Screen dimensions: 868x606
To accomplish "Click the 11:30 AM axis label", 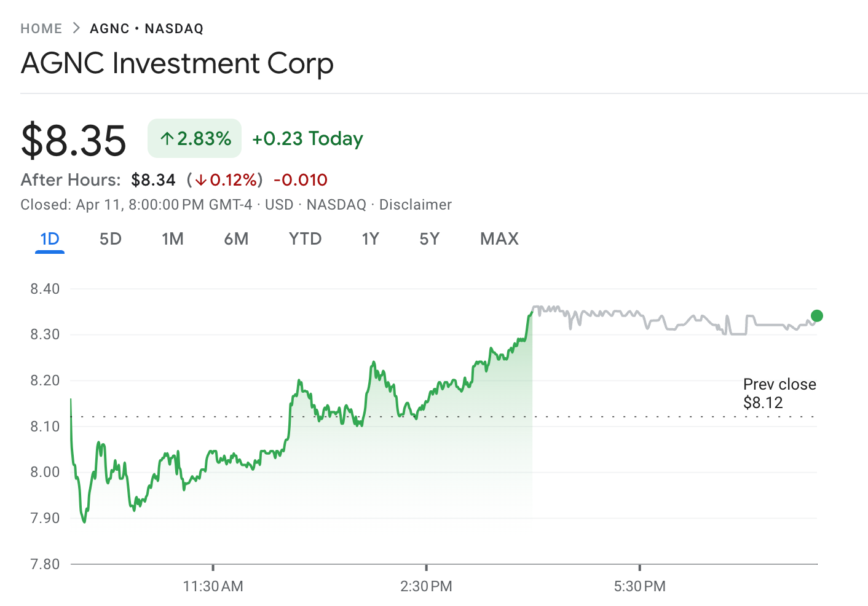I will [x=213, y=586].
